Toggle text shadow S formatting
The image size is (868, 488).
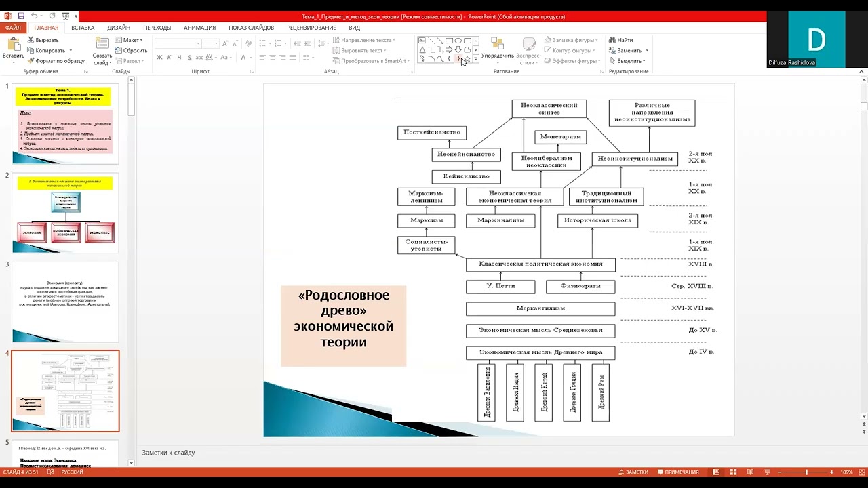pos(188,58)
